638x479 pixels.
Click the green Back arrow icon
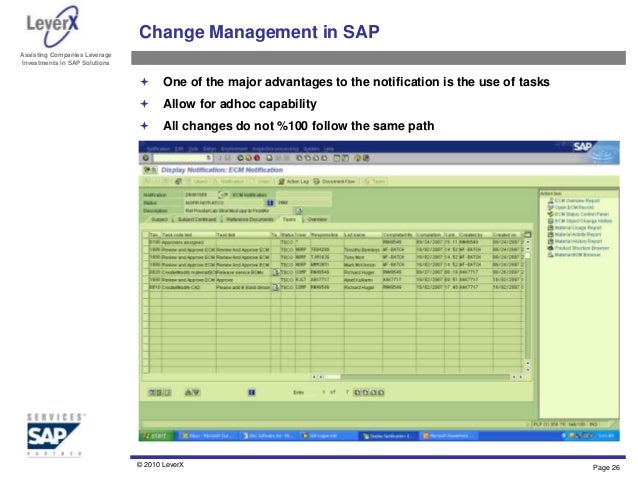point(240,158)
